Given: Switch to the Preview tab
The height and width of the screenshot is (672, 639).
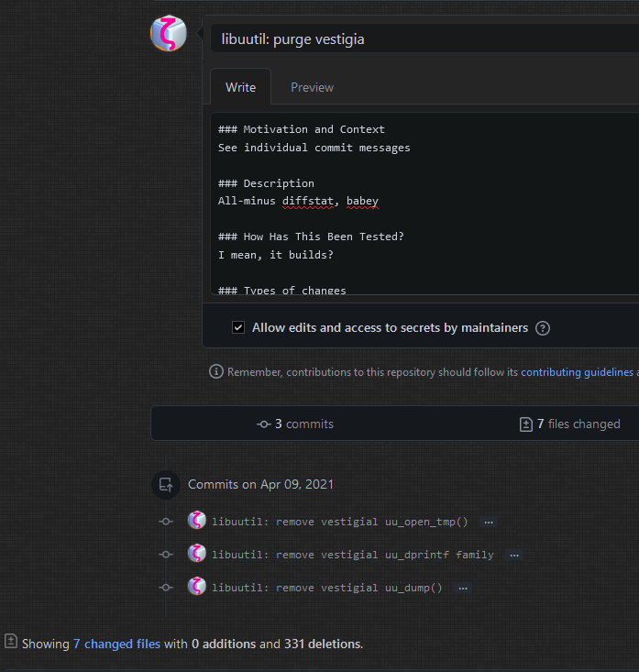Looking at the screenshot, I should [312, 88].
